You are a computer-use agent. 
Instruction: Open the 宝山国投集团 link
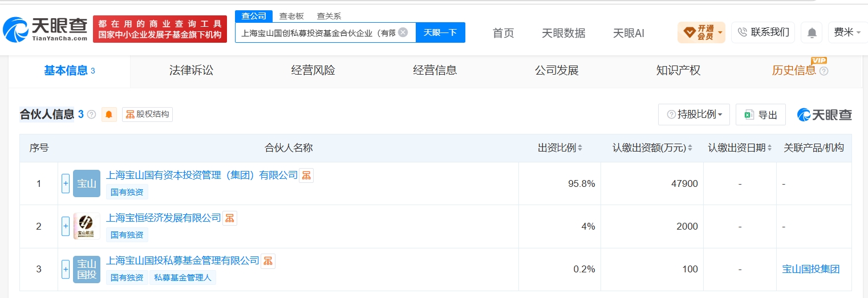click(x=810, y=269)
